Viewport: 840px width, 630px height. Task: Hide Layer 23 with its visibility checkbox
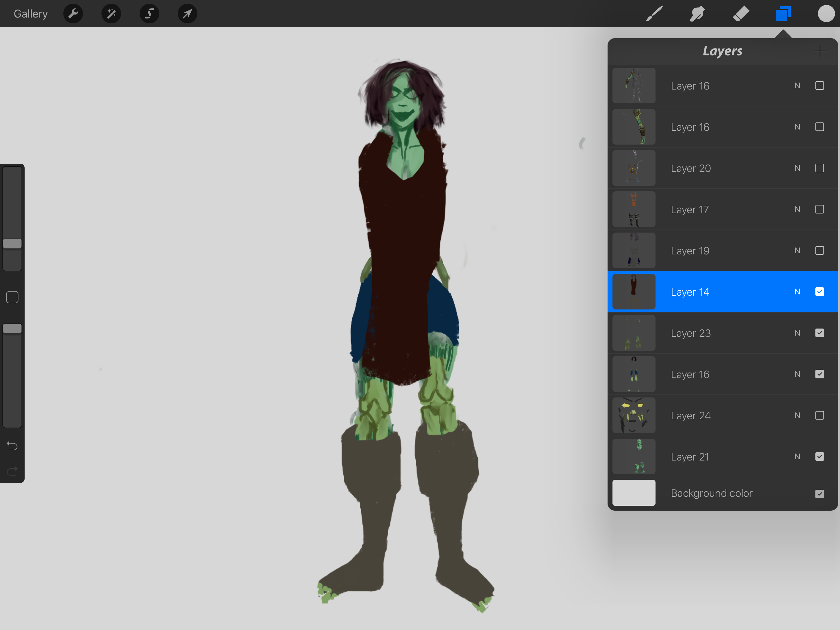(x=819, y=333)
